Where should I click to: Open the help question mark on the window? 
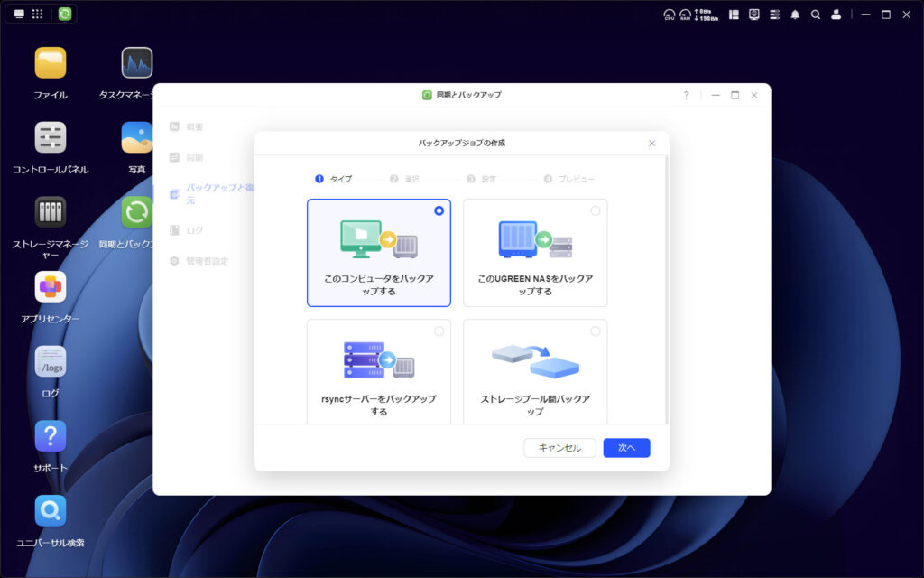[x=687, y=95]
